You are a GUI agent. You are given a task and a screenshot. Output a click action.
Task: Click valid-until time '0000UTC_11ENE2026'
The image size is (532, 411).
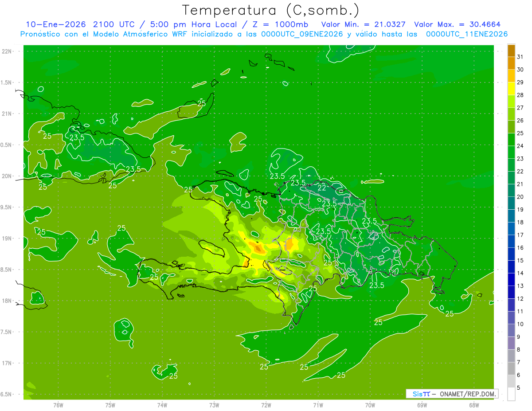point(467,34)
